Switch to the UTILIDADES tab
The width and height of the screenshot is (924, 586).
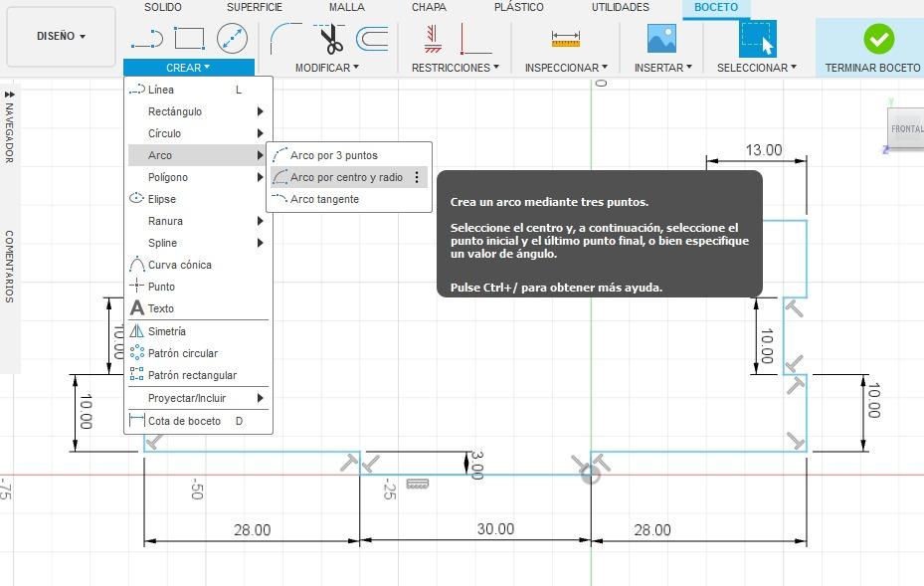(x=621, y=7)
